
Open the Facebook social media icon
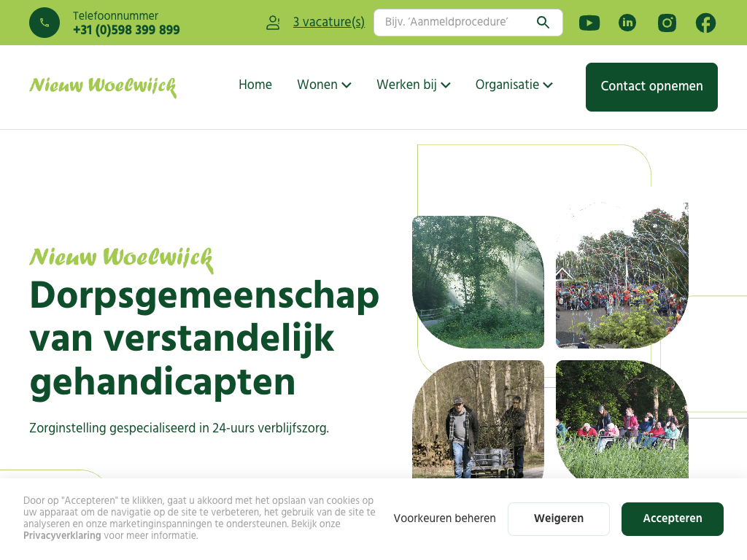click(x=705, y=23)
